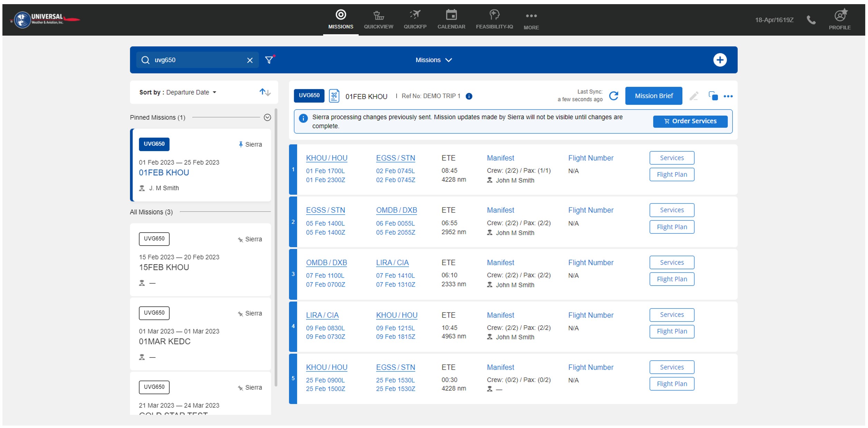Add a new mission with plus icon
This screenshot has width=868, height=428.
720,60
